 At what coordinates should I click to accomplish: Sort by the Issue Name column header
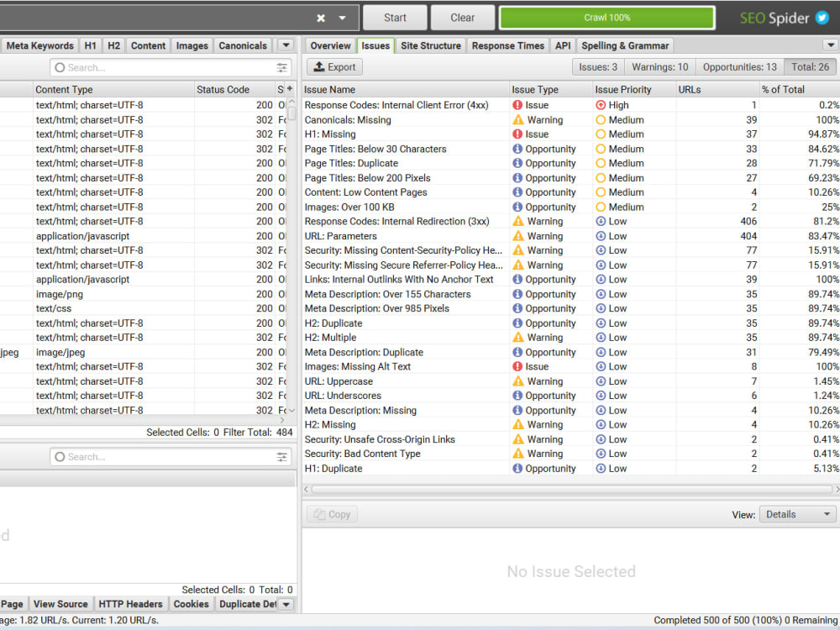click(406, 90)
